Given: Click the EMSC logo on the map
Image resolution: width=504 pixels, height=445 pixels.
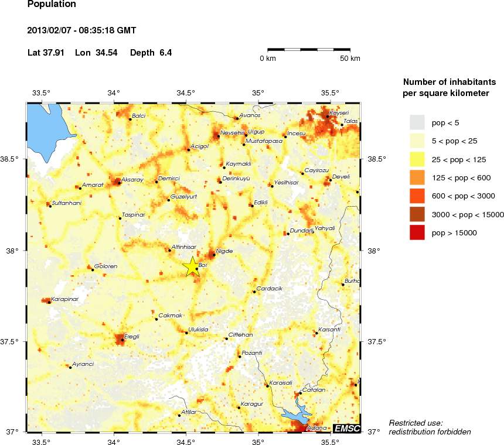Looking at the screenshot, I should click(346, 427).
